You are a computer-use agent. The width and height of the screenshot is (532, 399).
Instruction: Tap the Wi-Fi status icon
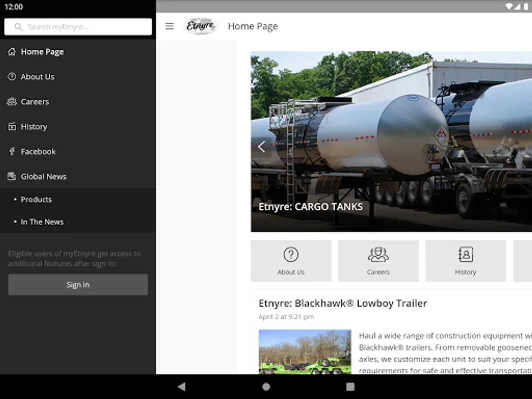pos(509,7)
